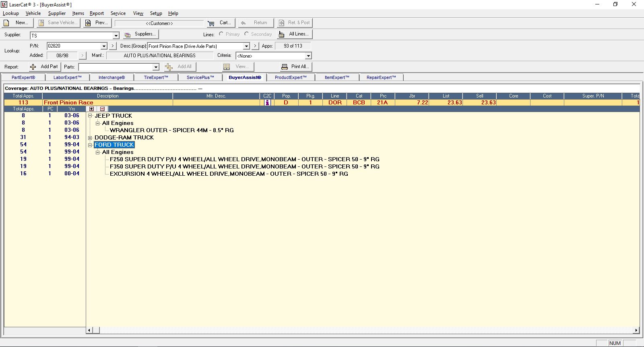
Task: Collapse All Engines under FORD TRUCK
Action: pos(98,152)
